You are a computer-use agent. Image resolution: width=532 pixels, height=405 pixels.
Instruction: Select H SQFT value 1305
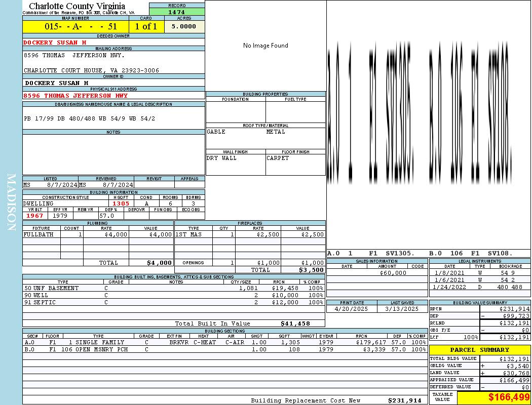tap(121, 204)
